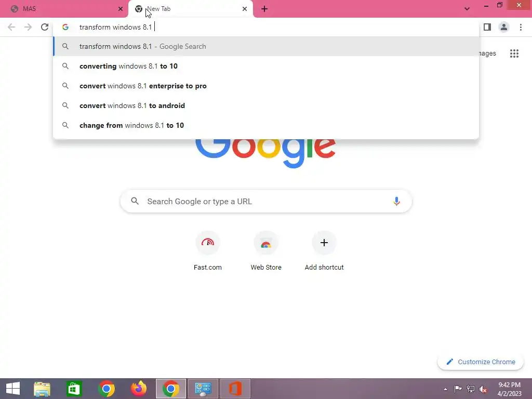This screenshot has height=399, width=532.
Task: Open the taskbar clock showing 9:42 PM
Action: click(509, 389)
